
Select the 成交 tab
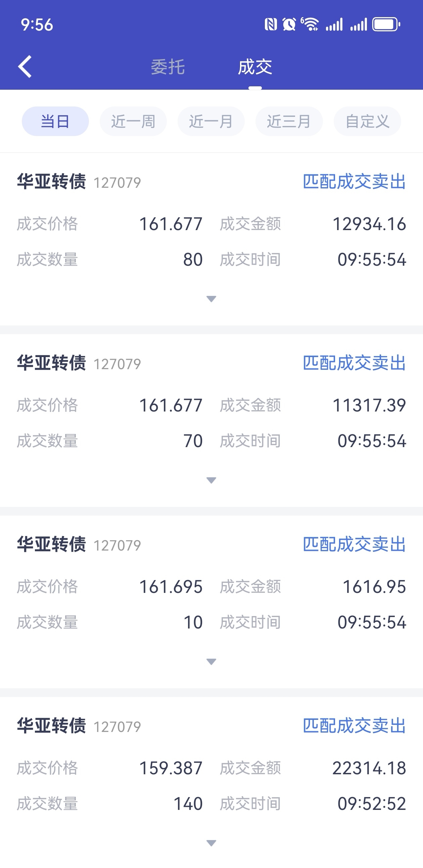tap(255, 67)
